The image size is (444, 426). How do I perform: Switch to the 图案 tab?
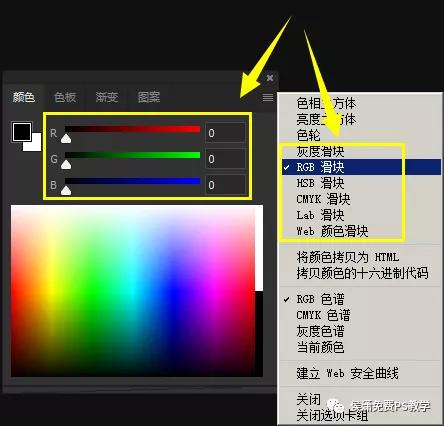tap(149, 97)
